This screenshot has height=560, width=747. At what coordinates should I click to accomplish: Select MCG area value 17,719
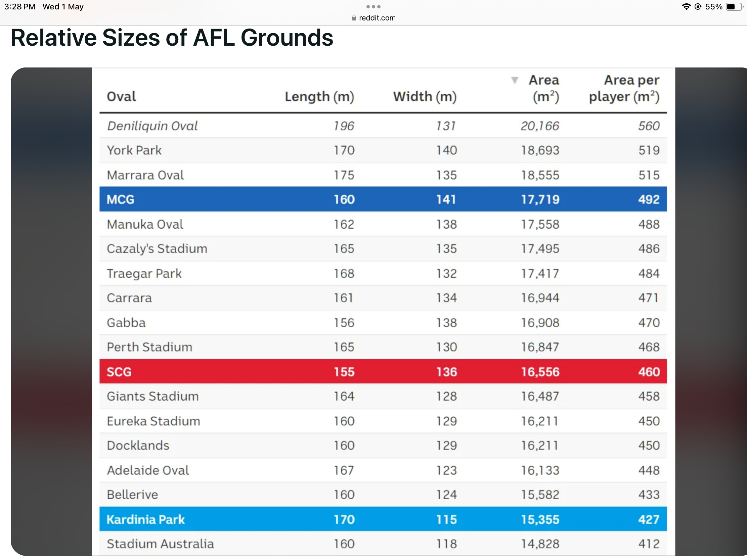point(540,199)
